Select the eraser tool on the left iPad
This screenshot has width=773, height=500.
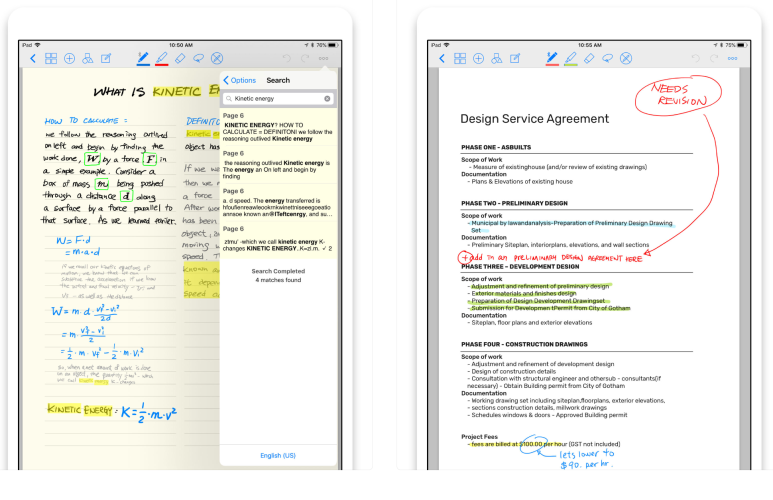tap(180, 59)
